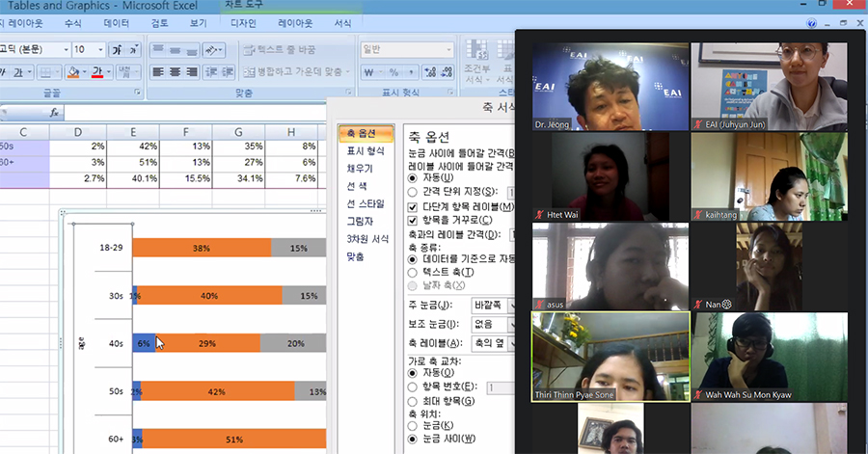This screenshot has width=868, height=454.
Task: Open the font size 10 dropdown
Action: 100,50
